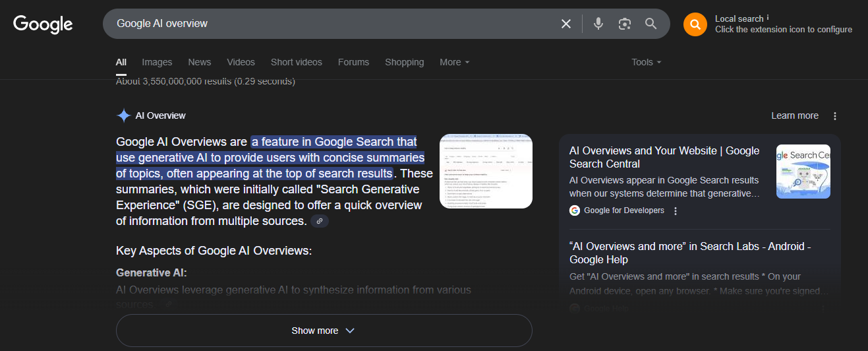Open the Short videos tab
Image resolution: width=868 pixels, height=351 pixels.
click(x=297, y=62)
